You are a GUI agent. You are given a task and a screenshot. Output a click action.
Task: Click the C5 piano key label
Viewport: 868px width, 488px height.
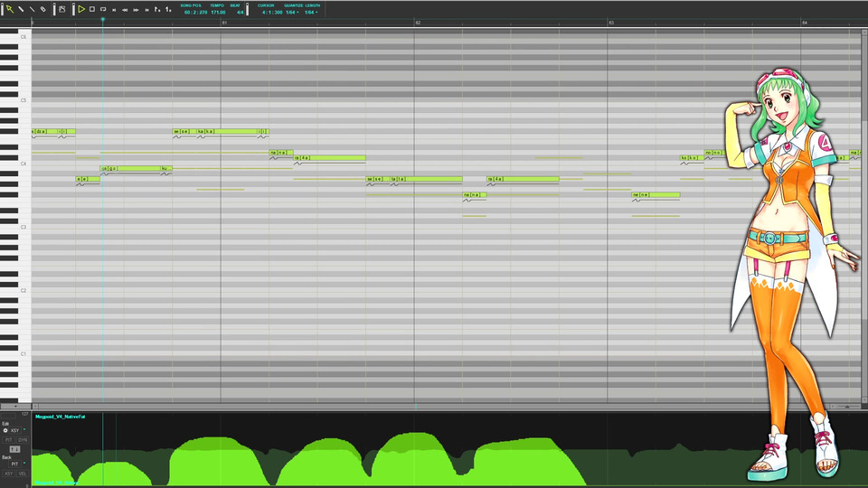tap(24, 100)
